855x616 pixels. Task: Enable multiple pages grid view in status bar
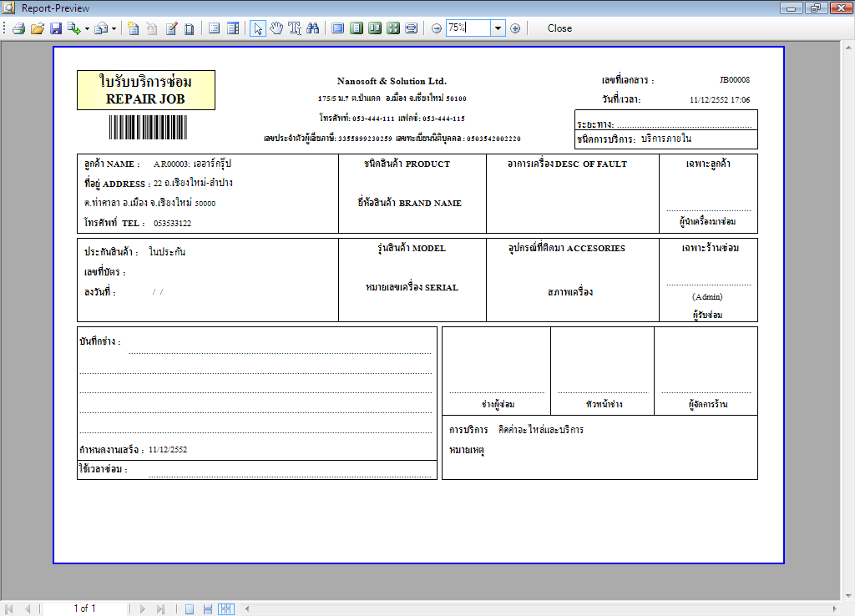(225, 609)
